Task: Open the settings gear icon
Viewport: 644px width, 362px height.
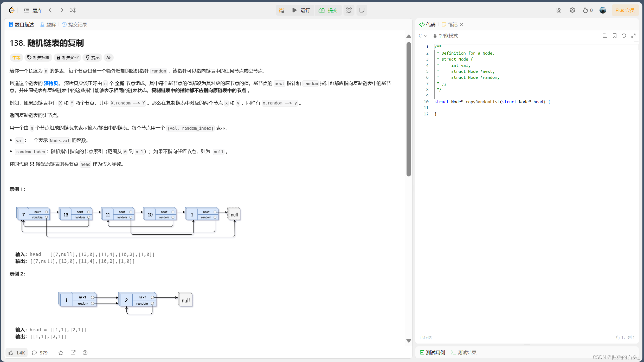Action: point(572,10)
